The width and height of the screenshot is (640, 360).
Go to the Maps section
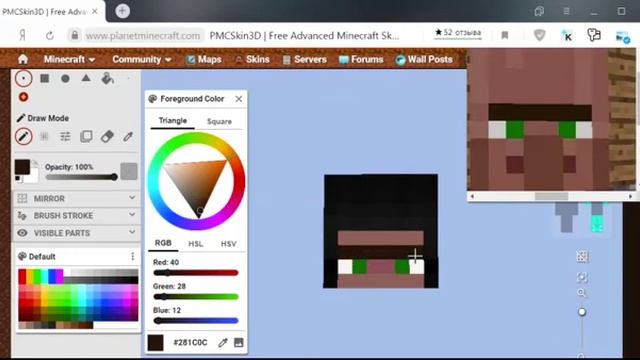pyautogui.click(x=204, y=60)
